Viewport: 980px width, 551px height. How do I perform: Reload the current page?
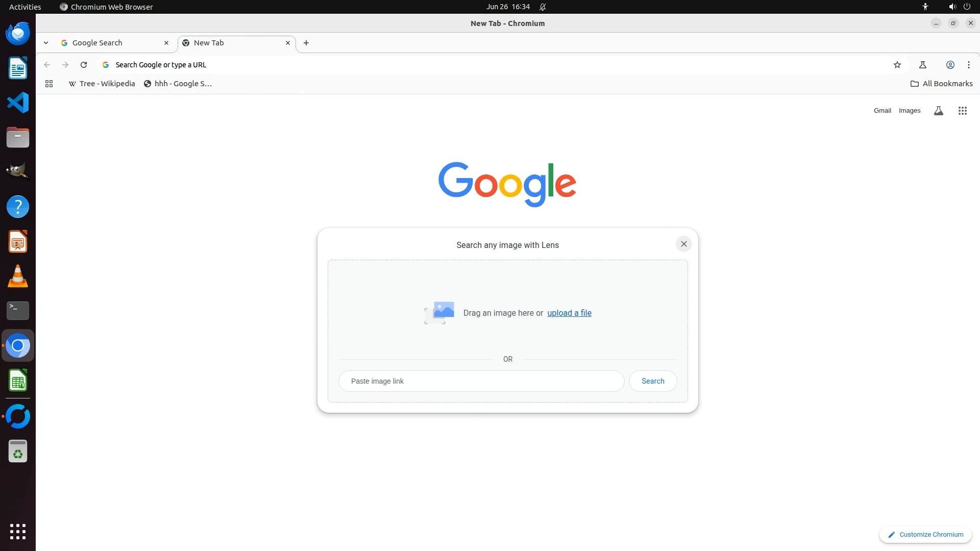[x=84, y=65]
